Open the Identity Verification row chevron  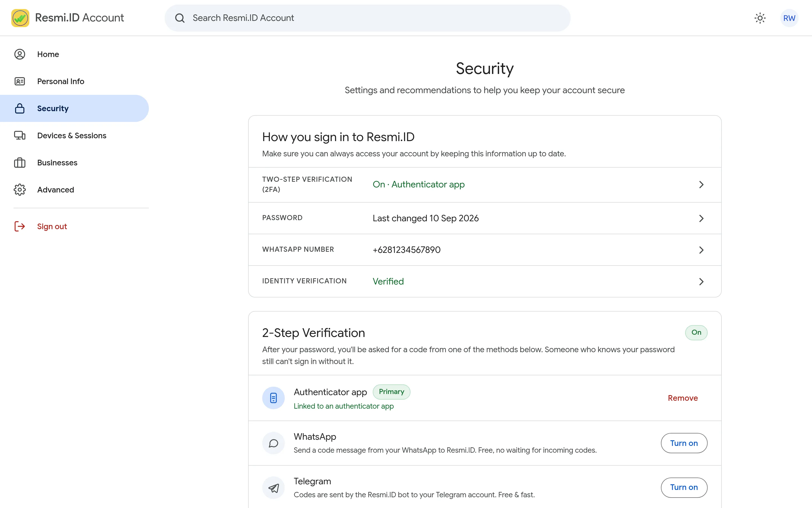click(701, 282)
